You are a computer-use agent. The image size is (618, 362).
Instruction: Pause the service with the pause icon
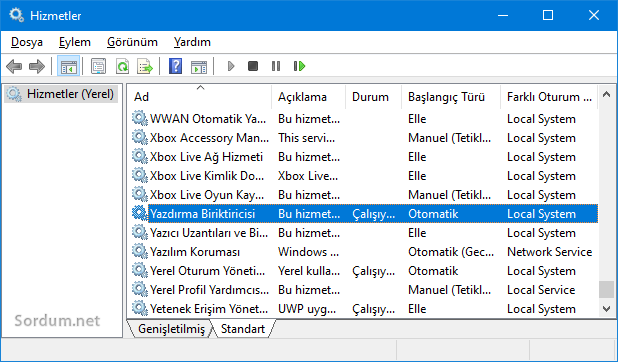[276, 66]
